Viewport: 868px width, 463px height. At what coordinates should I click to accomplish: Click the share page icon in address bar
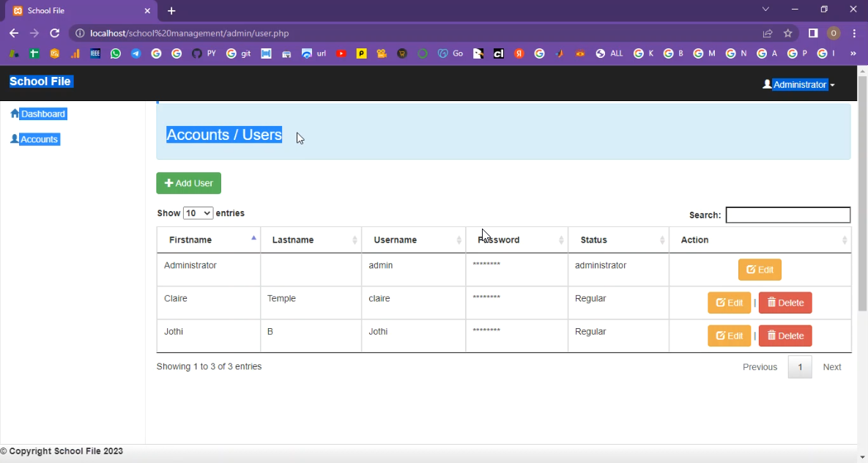coord(768,34)
